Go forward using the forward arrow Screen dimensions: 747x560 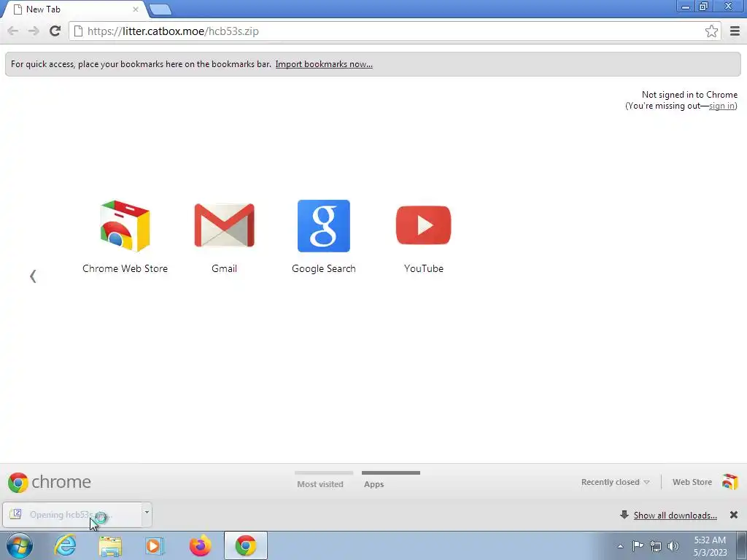pos(34,31)
